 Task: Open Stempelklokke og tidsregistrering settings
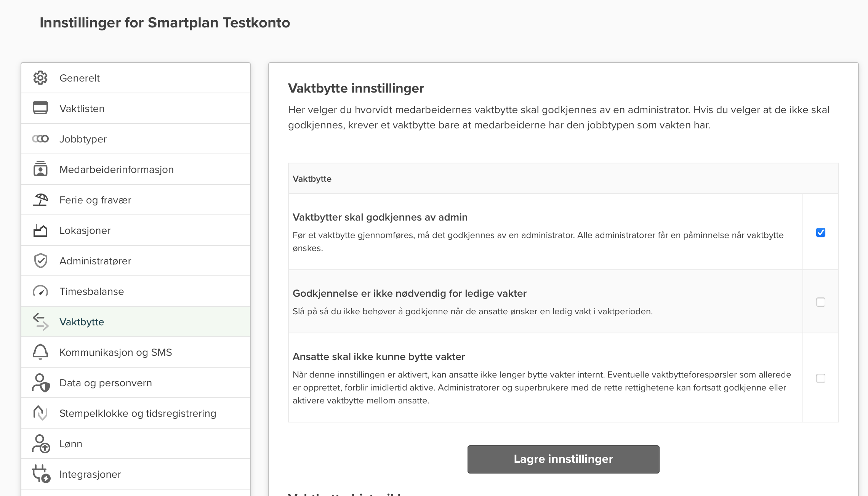coord(138,413)
